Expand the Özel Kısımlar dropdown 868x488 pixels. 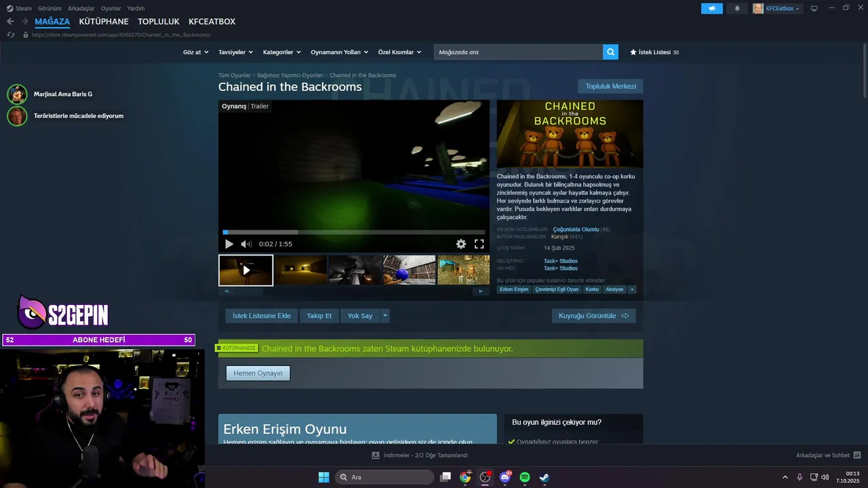(399, 52)
